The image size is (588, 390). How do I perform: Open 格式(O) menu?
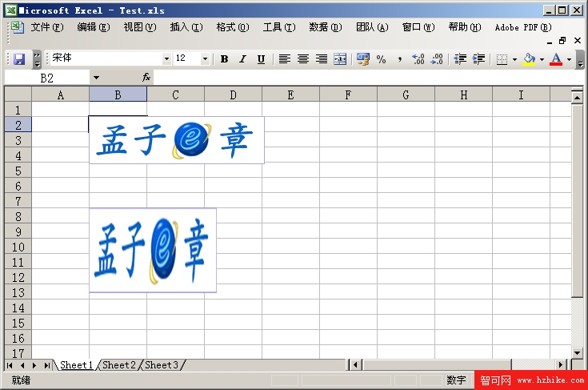click(x=233, y=27)
